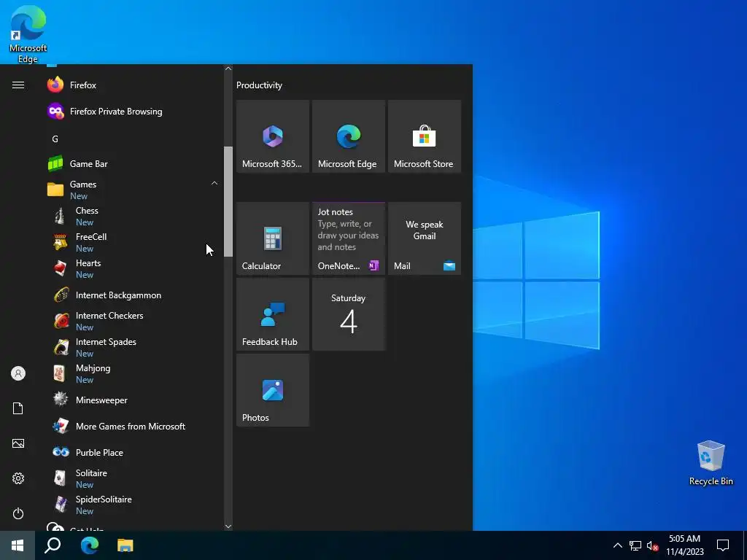Click app list scrollbar up arrow
This screenshot has height=560, width=747.
point(228,69)
